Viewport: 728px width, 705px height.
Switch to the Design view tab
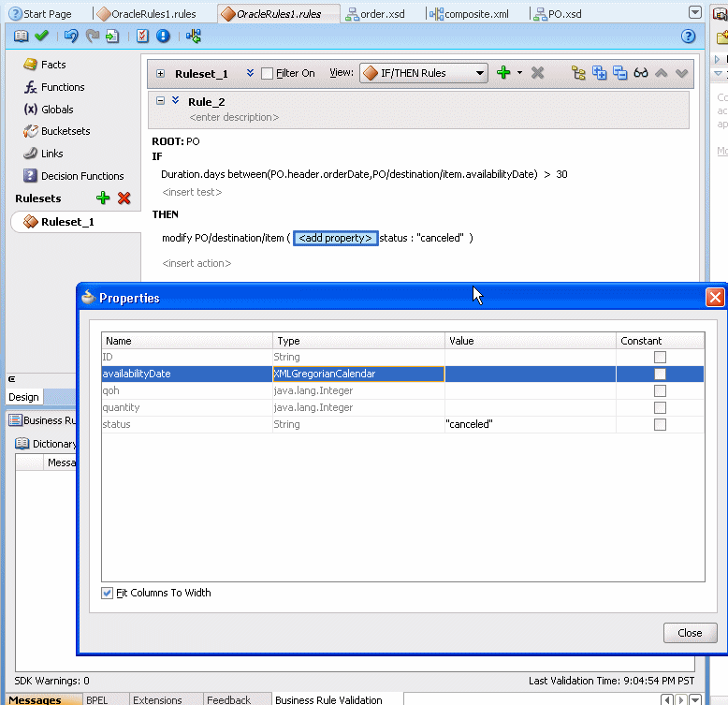tap(23, 397)
